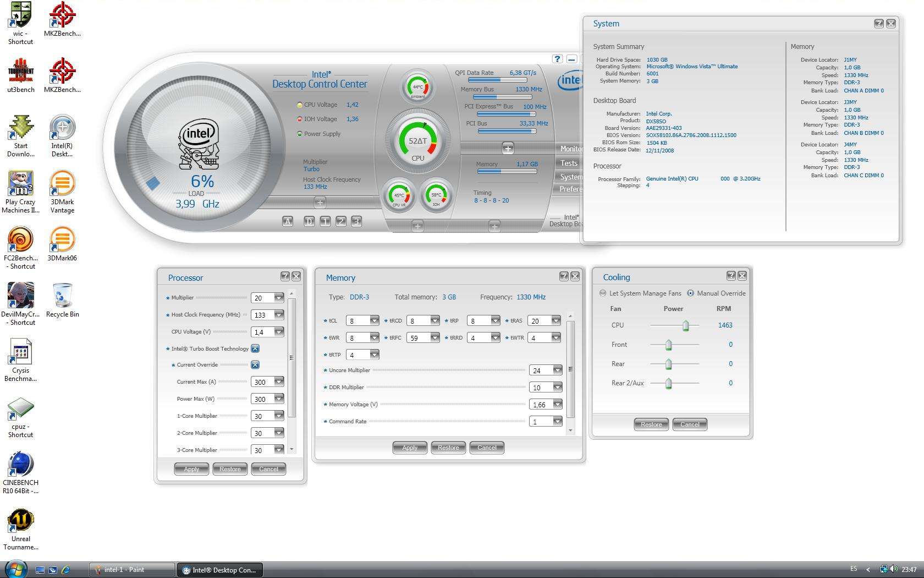
Task: Click the help icon in System panel
Action: point(878,24)
